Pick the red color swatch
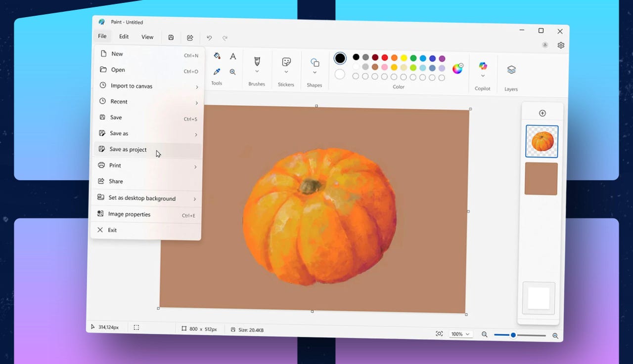 (385, 58)
